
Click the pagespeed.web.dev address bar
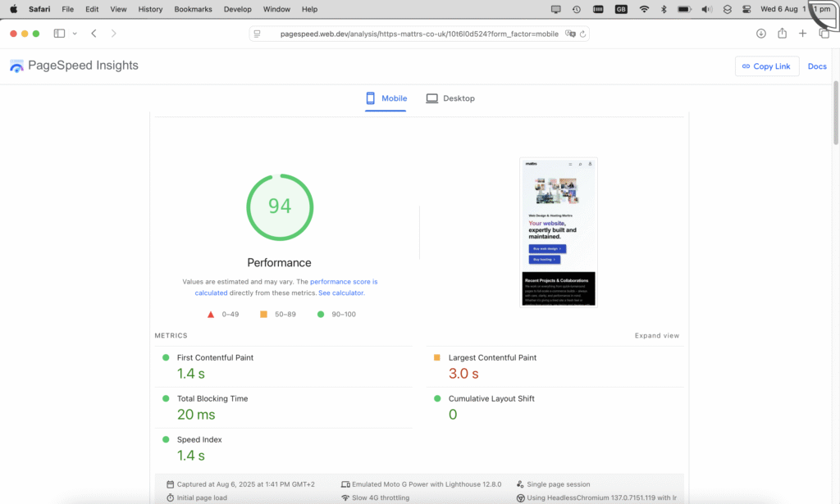point(419,34)
